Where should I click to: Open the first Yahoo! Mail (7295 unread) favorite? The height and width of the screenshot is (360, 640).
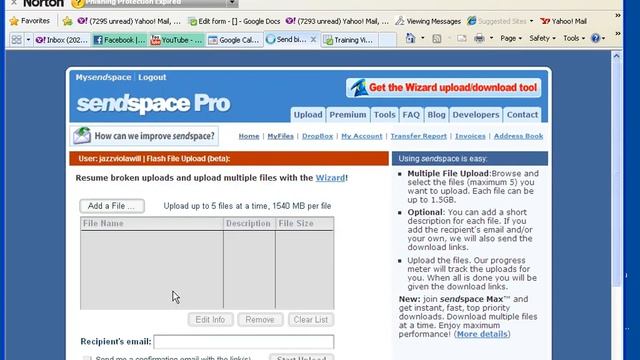coord(129,21)
